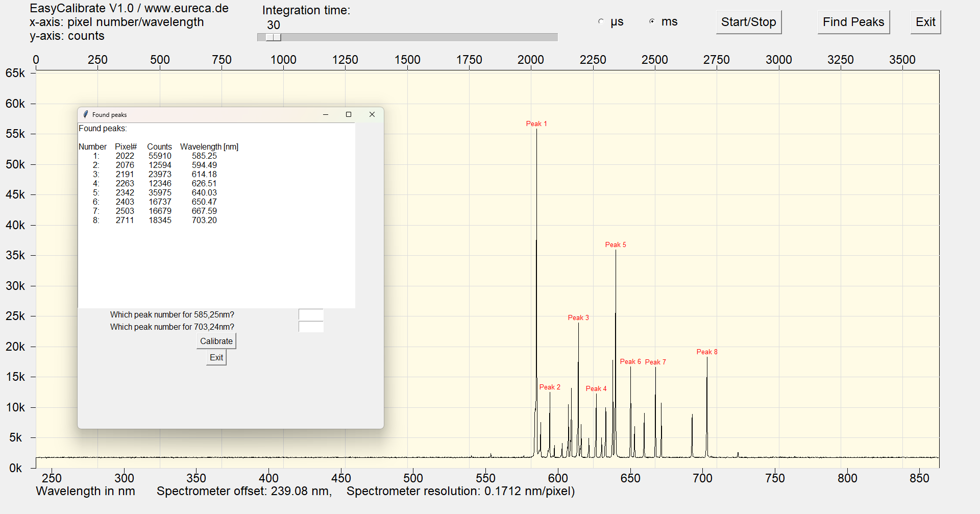Screen dimensions: 980x514
Task: Exit the EasyCalibrate main window
Action: coord(925,22)
